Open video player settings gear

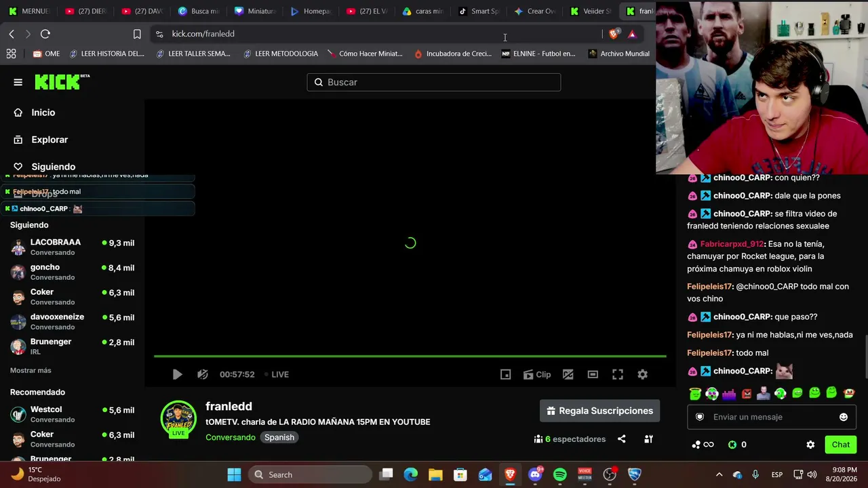pos(642,374)
